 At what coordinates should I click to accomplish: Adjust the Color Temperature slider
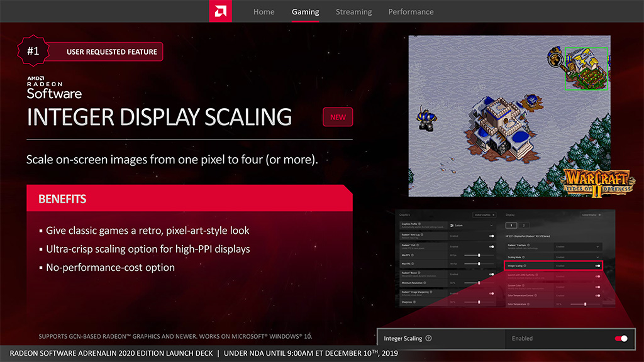(586, 304)
